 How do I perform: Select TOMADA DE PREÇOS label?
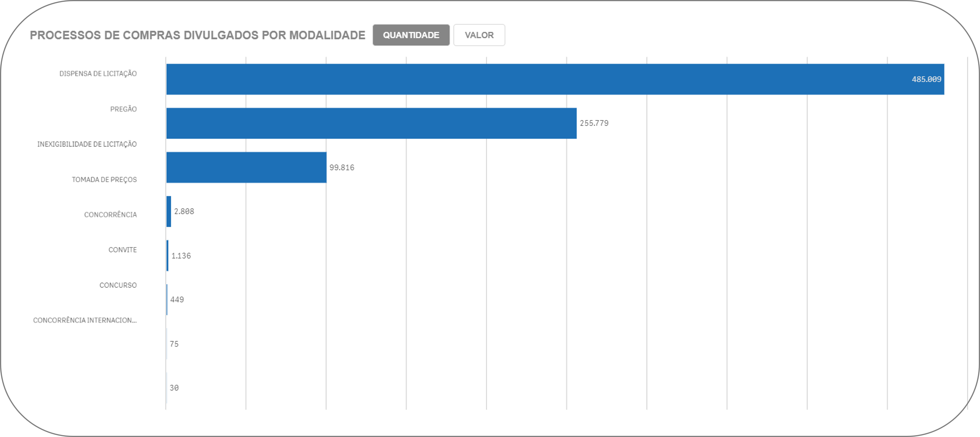(104, 179)
